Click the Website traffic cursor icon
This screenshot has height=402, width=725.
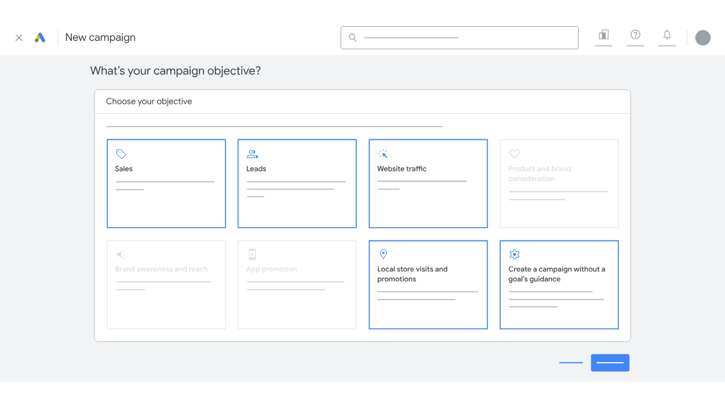(x=383, y=154)
